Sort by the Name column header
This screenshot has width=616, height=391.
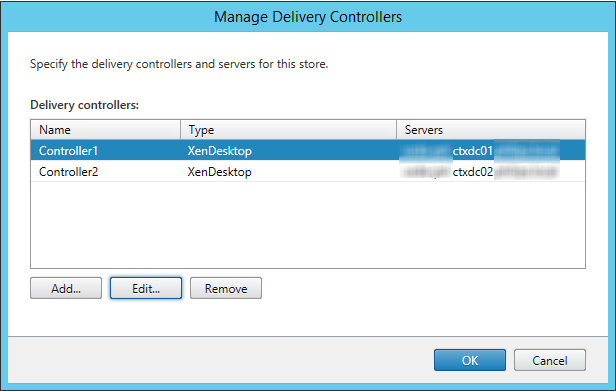tap(106, 130)
